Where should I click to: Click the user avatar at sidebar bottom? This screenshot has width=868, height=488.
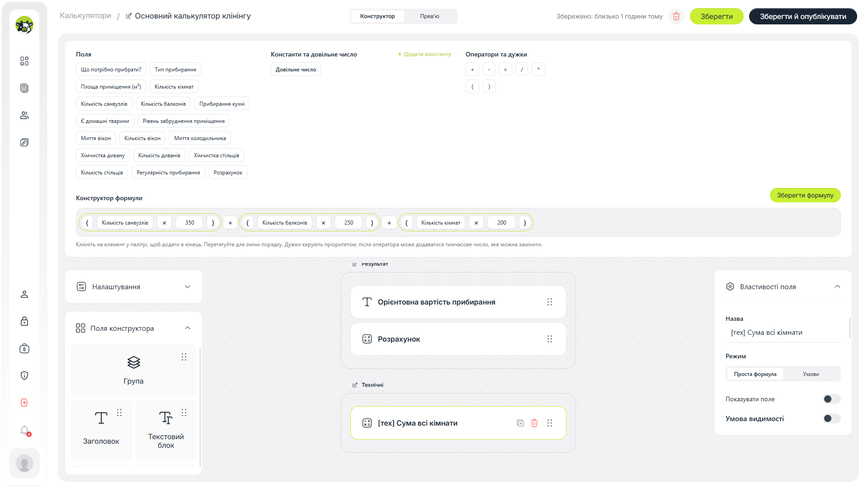(24, 463)
